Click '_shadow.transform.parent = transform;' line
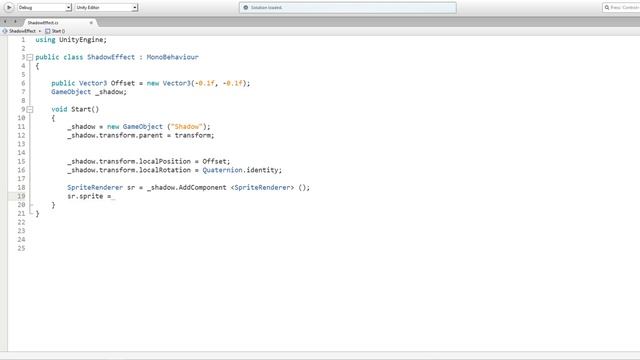This screenshot has width=640, height=360. [141, 136]
